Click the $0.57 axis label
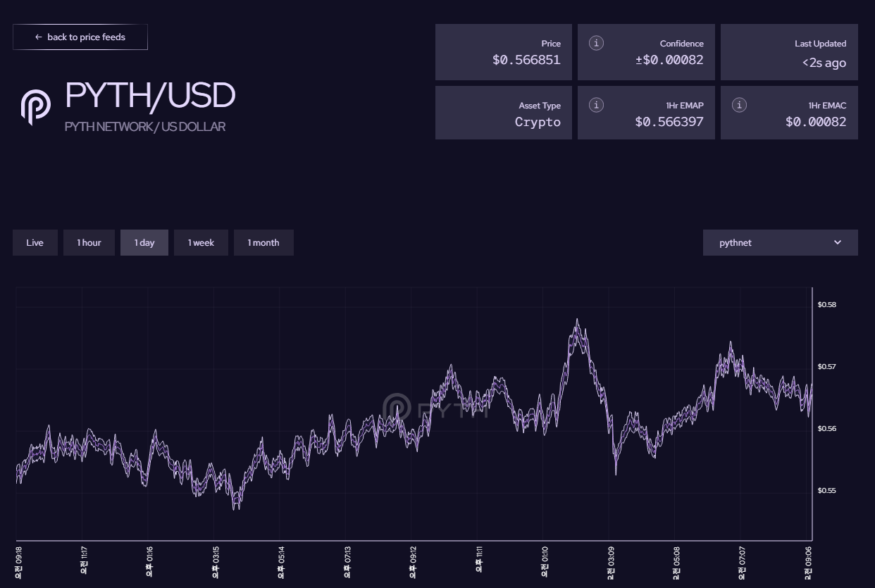 point(826,366)
